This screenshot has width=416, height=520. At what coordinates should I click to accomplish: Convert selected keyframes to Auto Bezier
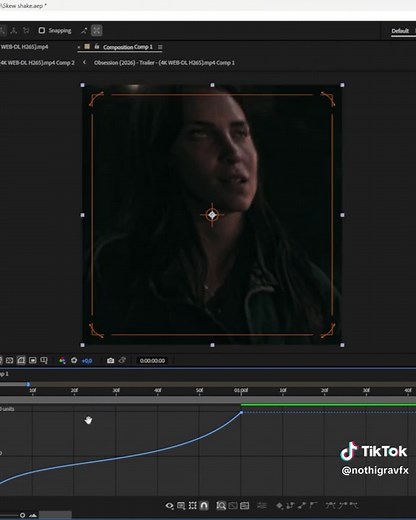[x=313, y=506]
